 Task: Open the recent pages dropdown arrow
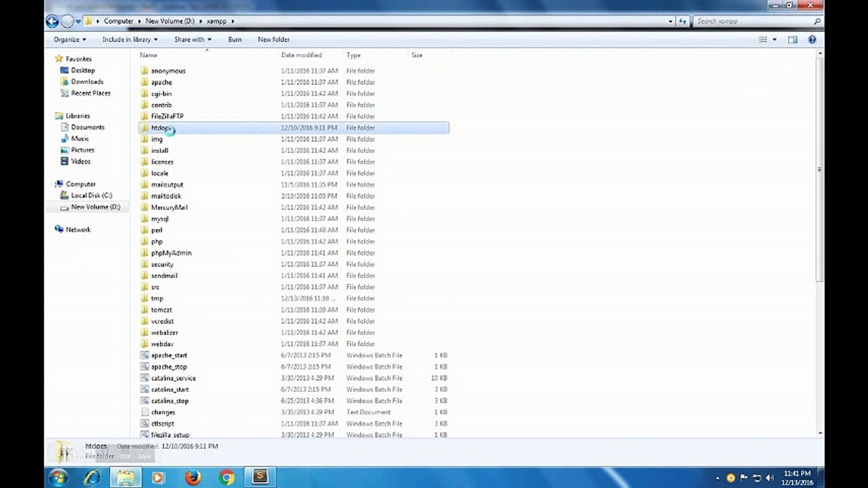click(79, 21)
